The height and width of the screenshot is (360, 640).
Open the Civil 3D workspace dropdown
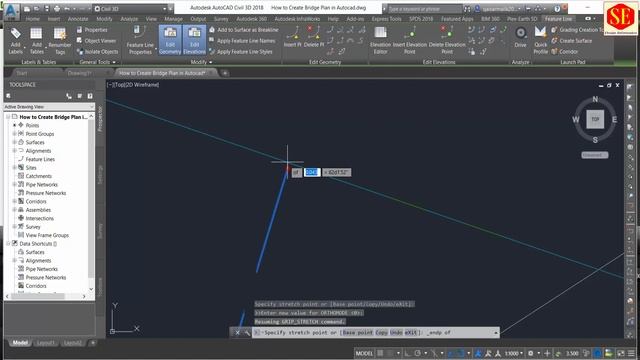point(131,9)
